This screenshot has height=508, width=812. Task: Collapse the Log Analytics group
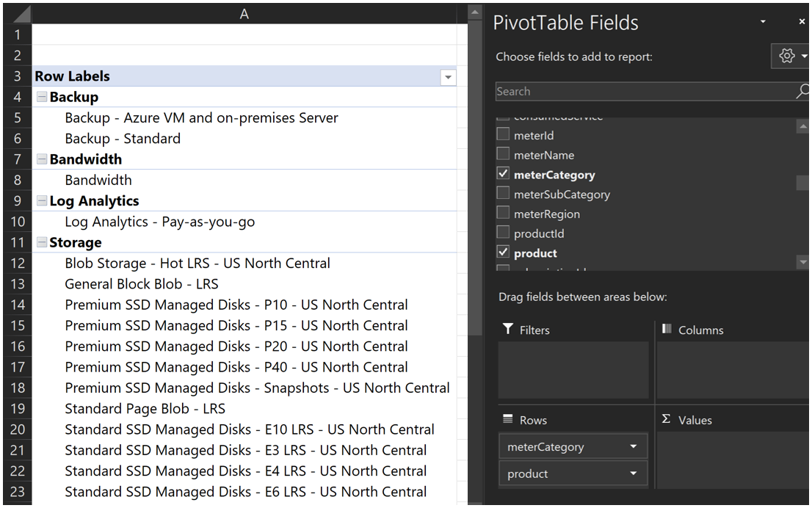pos(42,201)
